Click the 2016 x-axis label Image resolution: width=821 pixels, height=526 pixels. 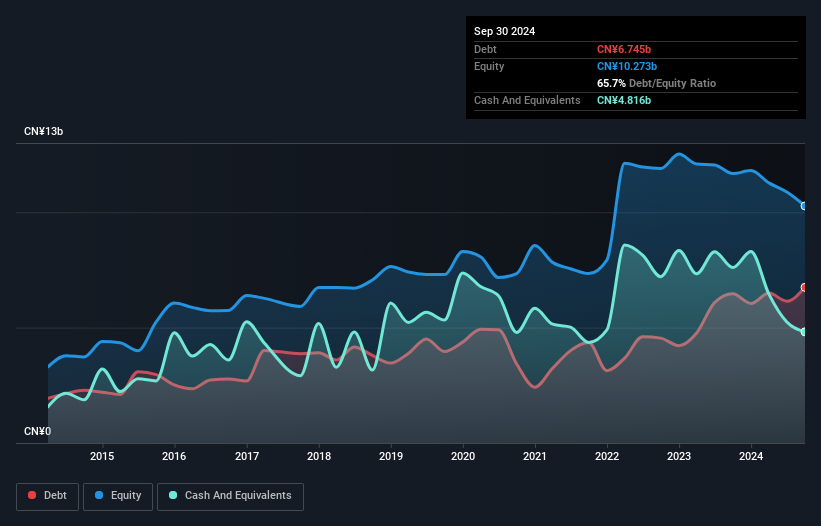point(174,456)
